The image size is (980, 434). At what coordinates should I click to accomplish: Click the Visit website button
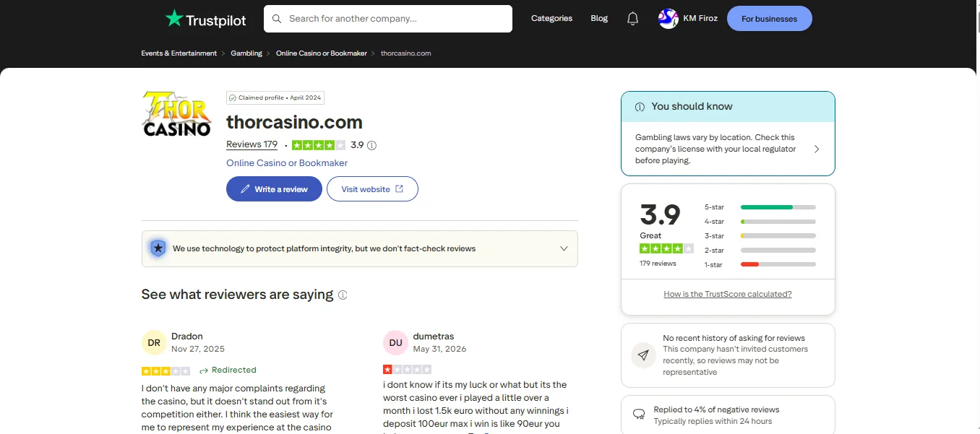coord(372,189)
